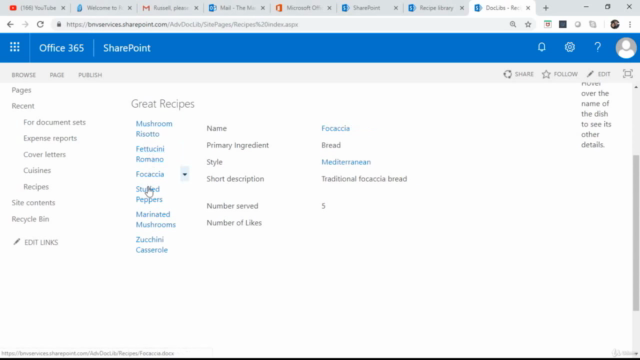Click the browser address bar URL
This screenshot has width=640, height=360.
pos(182,24)
